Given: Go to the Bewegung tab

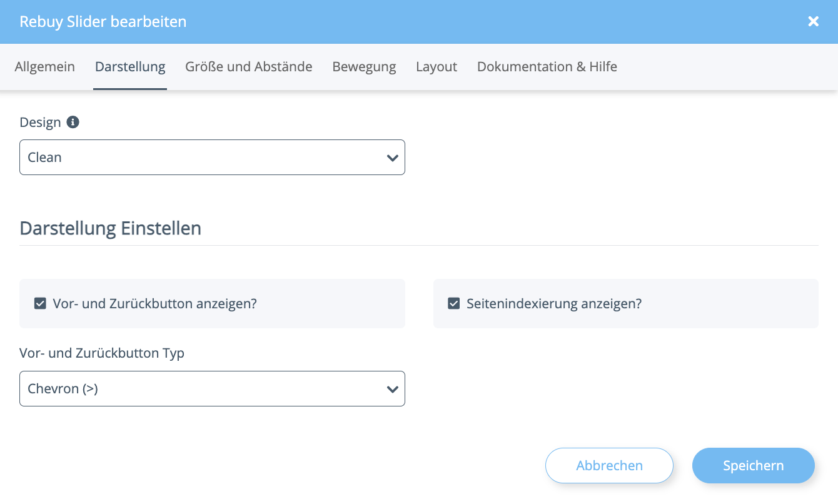Looking at the screenshot, I should point(364,67).
